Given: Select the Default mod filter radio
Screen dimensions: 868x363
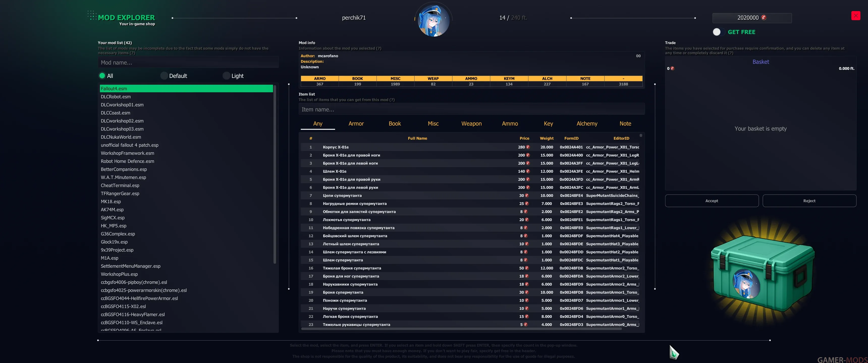Looking at the screenshot, I should tap(164, 76).
